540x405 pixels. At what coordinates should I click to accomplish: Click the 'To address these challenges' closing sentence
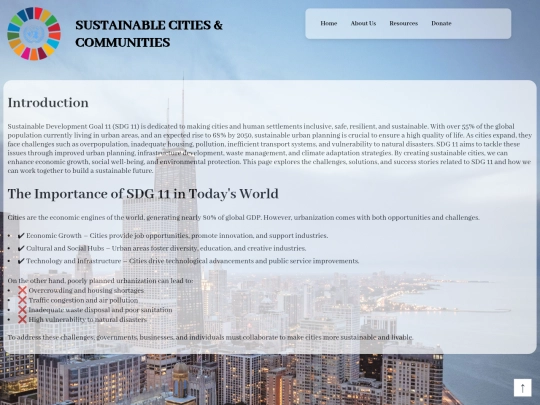click(210, 337)
